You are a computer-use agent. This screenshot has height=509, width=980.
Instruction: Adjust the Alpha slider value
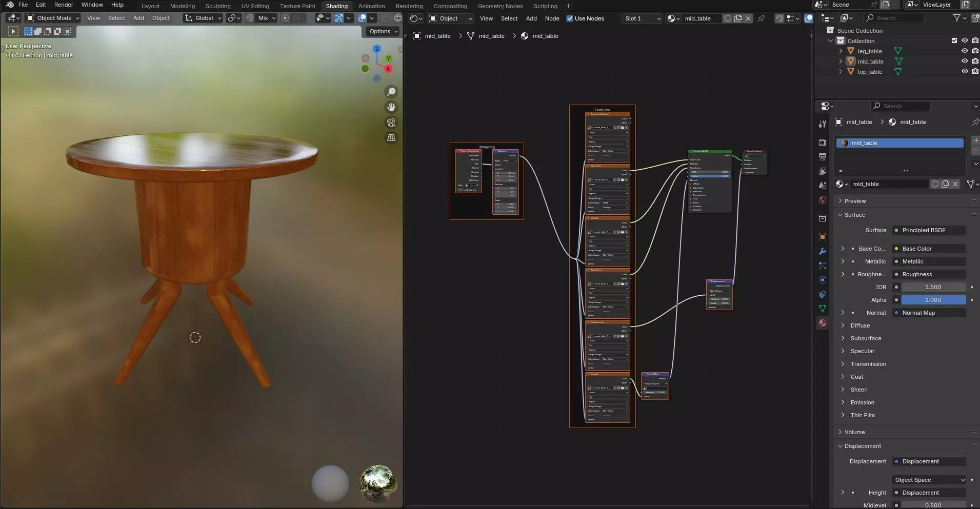[x=933, y=300]
